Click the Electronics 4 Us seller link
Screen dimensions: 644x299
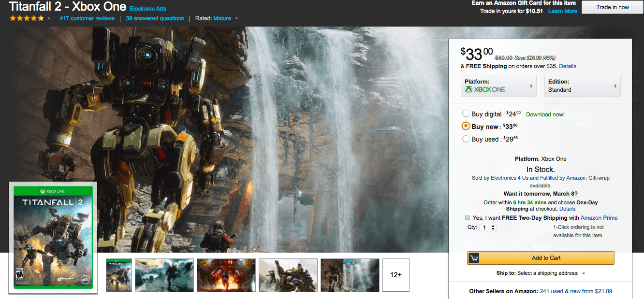click(510, 178)
